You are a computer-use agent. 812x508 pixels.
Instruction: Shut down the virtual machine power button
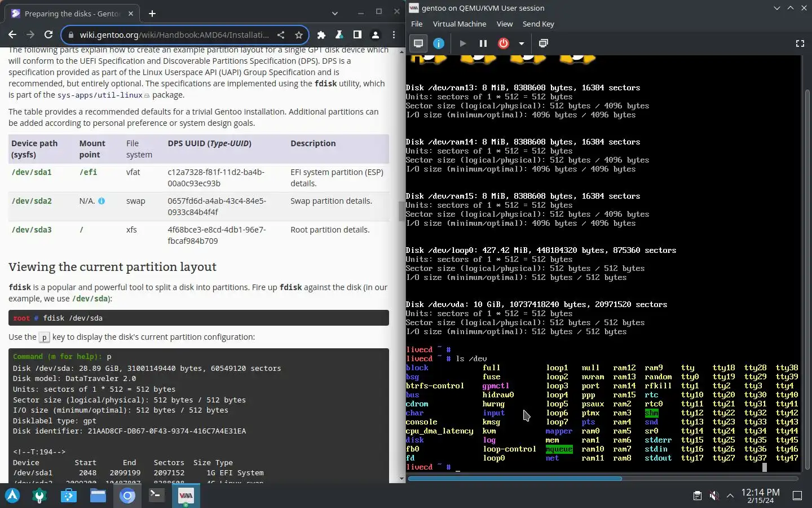(x=504, y=43)
